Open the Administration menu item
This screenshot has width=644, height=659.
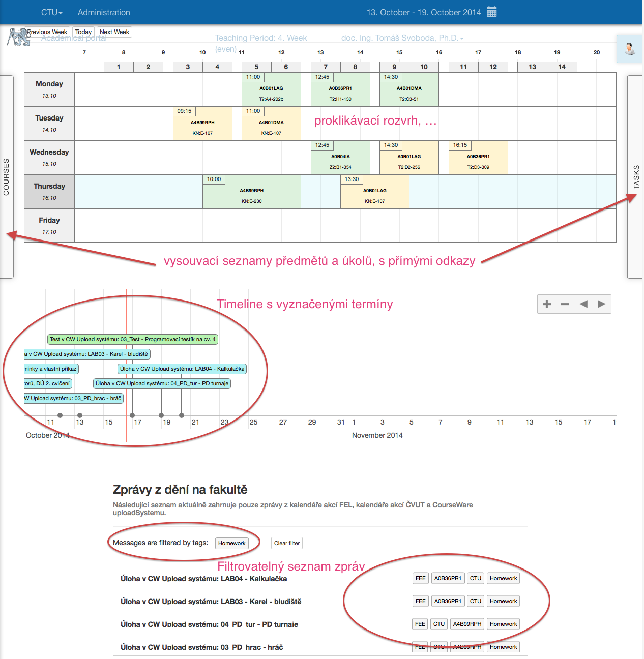coord(104,12)
